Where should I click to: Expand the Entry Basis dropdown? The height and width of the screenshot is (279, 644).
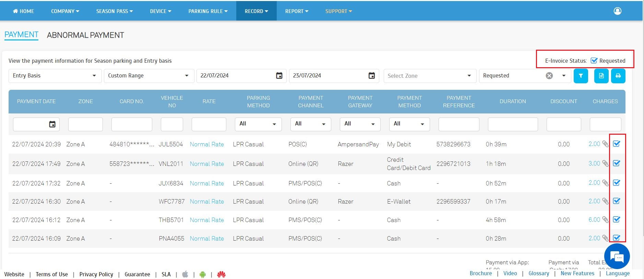[x=55, y=76]
